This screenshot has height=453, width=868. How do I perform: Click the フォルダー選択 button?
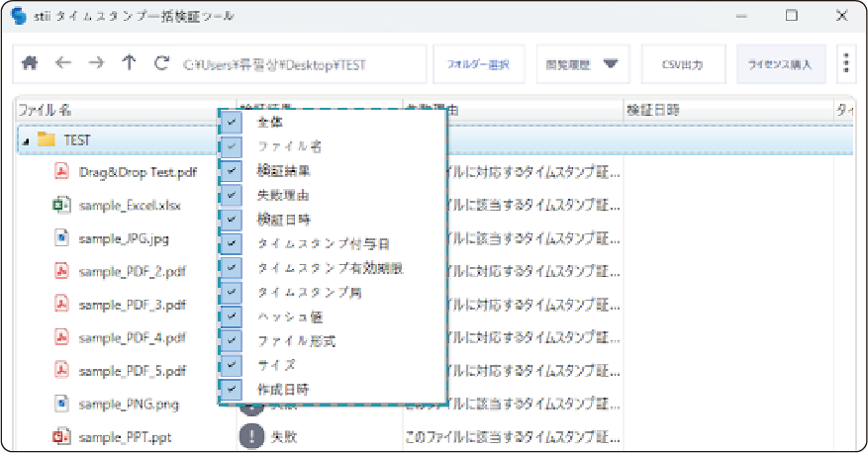(x=478, y=64)
